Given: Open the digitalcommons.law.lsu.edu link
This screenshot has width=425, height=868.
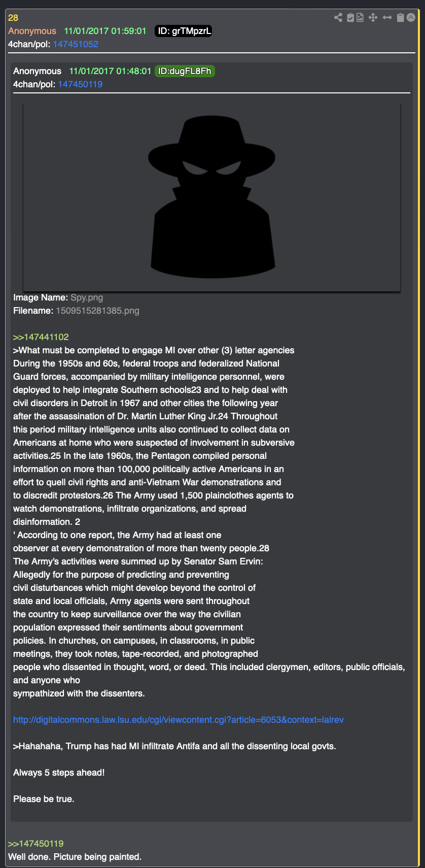Looking at the screenshot, I should pos(179,720).
